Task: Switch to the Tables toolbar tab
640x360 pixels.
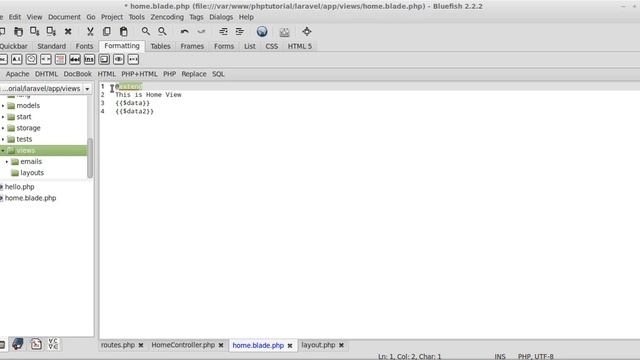Action: (160, 46)
